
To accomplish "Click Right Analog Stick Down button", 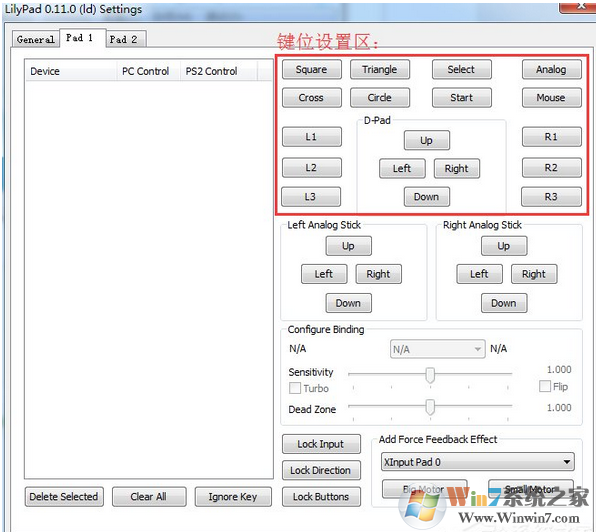I will (x=504, y=303).
